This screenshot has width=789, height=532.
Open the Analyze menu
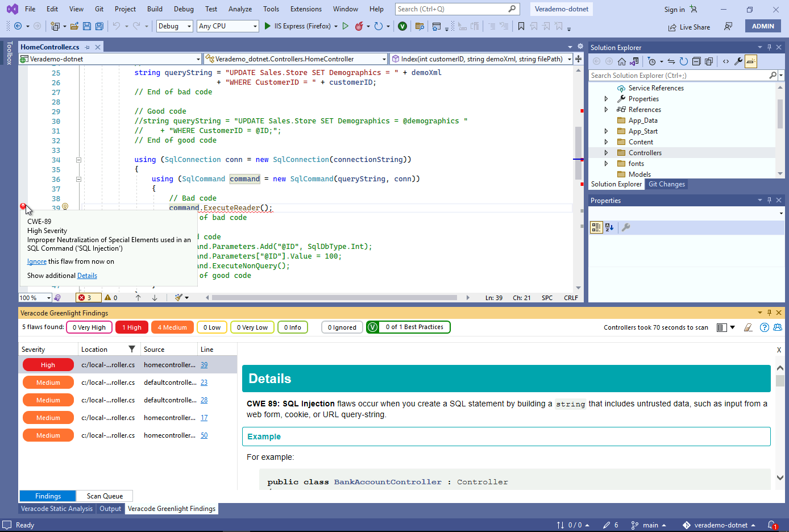(x=240, y=9)
